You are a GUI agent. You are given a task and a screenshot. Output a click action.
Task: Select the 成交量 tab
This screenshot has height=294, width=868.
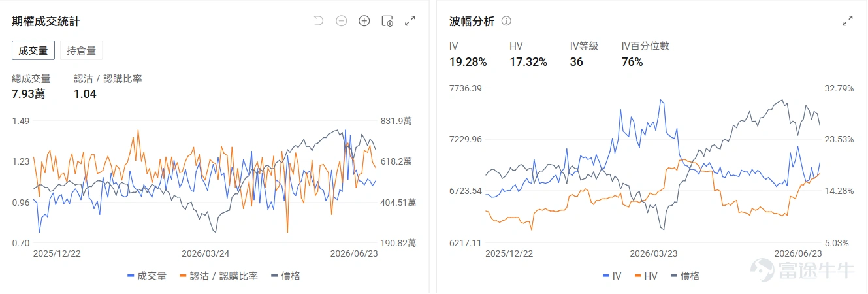(x=33, y=50)
